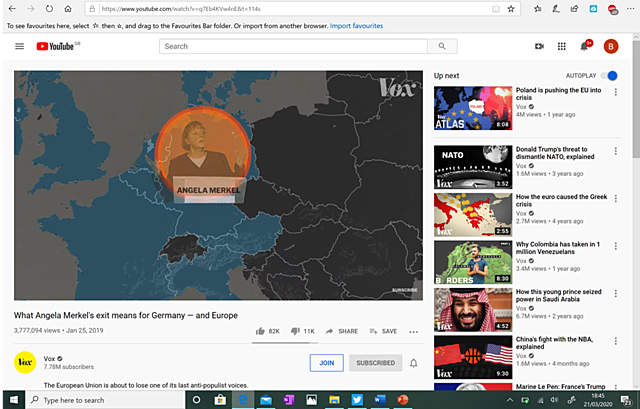Open options for Saudi prince video
This screenshot has height=409, width=640.
616,294
